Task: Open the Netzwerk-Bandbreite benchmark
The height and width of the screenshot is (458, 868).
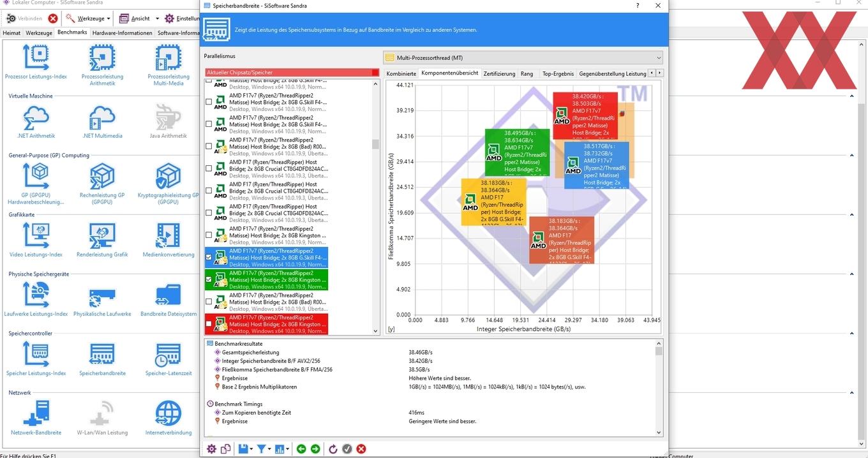Action: pyautogui.click(x=36, y=418)
